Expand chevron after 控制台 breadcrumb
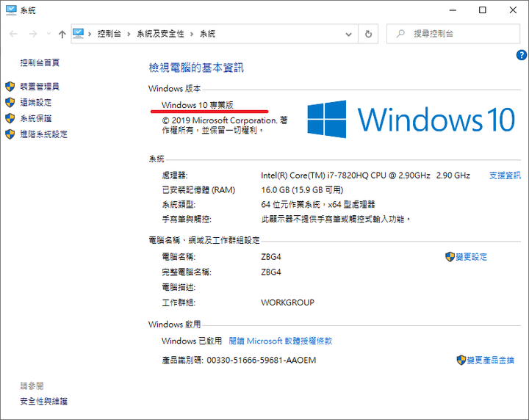 (x=129, y=34)
